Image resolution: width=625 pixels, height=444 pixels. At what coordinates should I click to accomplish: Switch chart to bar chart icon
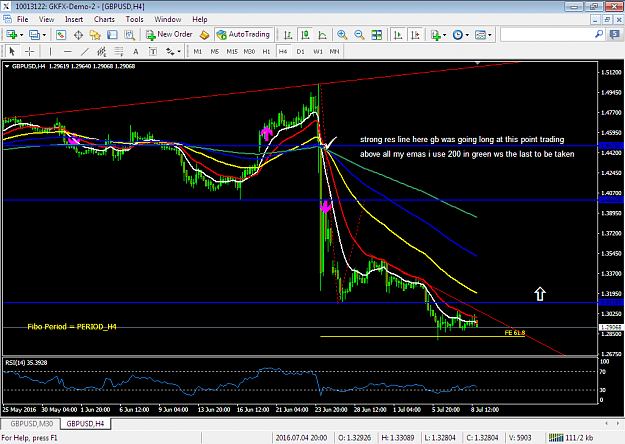coord(288,35)
